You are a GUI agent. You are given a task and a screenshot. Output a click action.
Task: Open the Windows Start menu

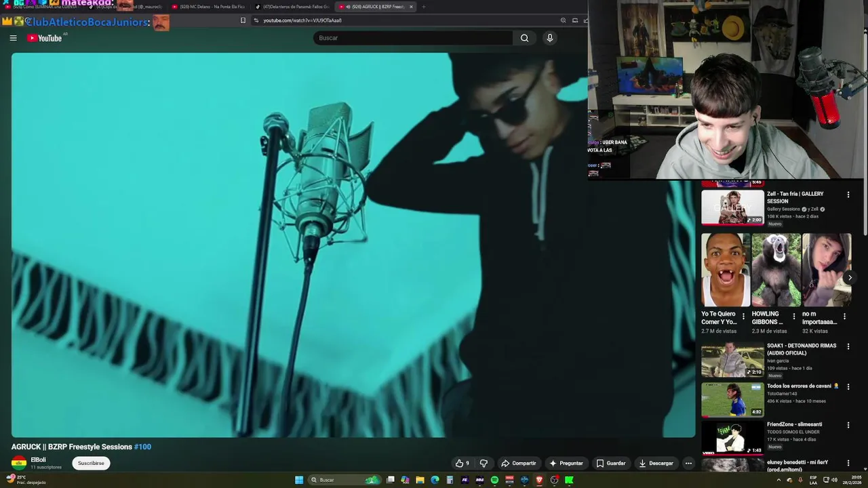[299, 480]
